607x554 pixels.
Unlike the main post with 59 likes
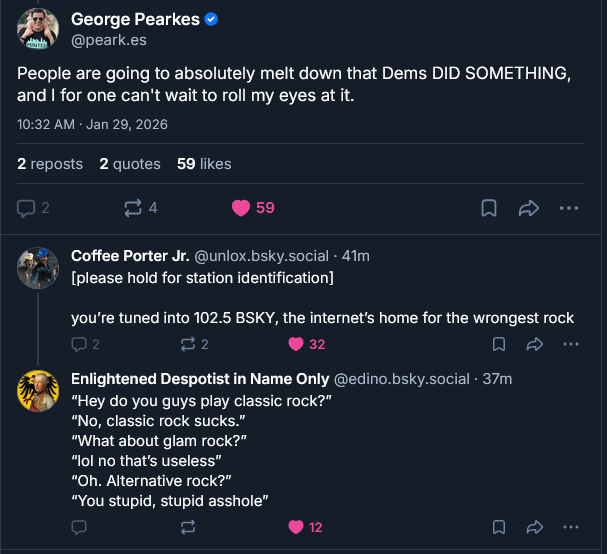point(241,208)
